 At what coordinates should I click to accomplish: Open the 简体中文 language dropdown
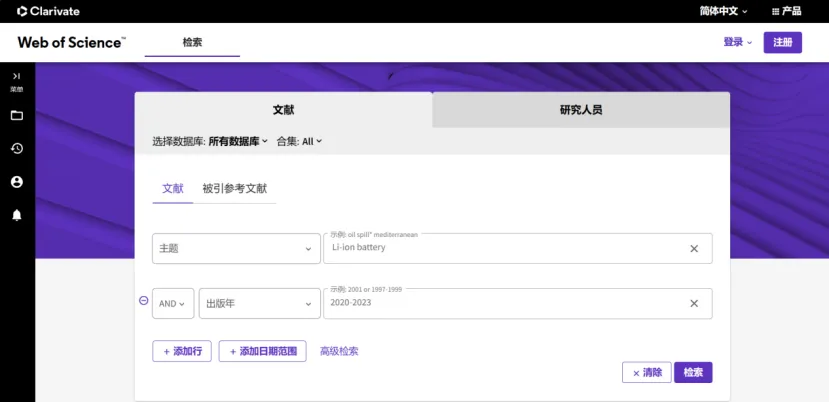(723, 11)
